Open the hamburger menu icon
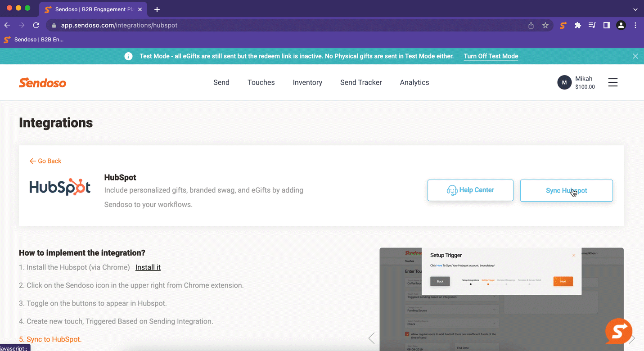644x351 pixels. point(612,82)
